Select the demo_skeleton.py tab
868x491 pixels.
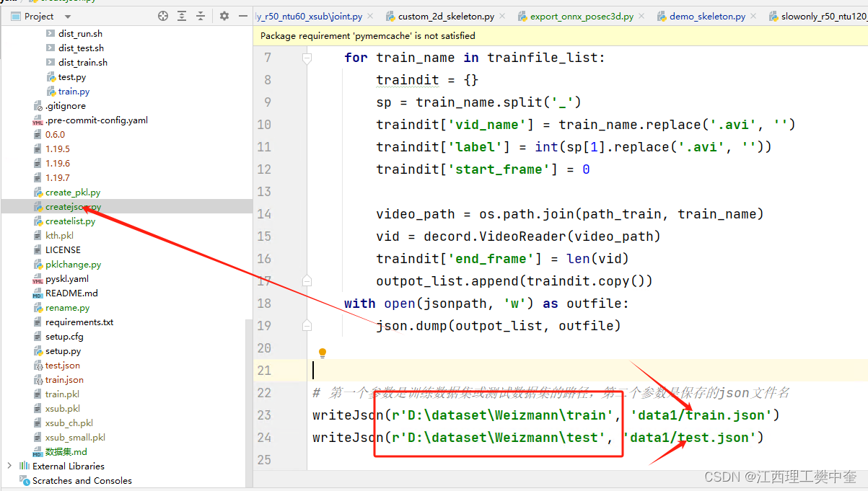tap(707, 16)
